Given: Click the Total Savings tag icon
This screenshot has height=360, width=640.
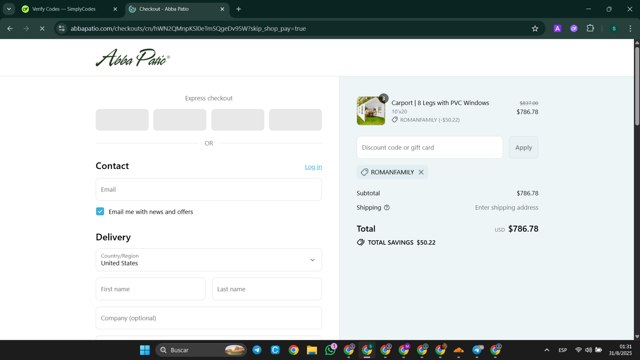Looking at the screenshot, I should point(360,242).
